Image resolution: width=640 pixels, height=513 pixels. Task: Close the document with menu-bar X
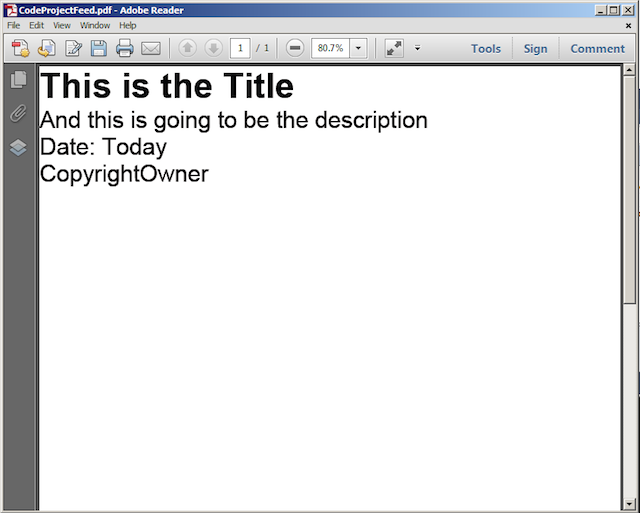pos(629,26)
